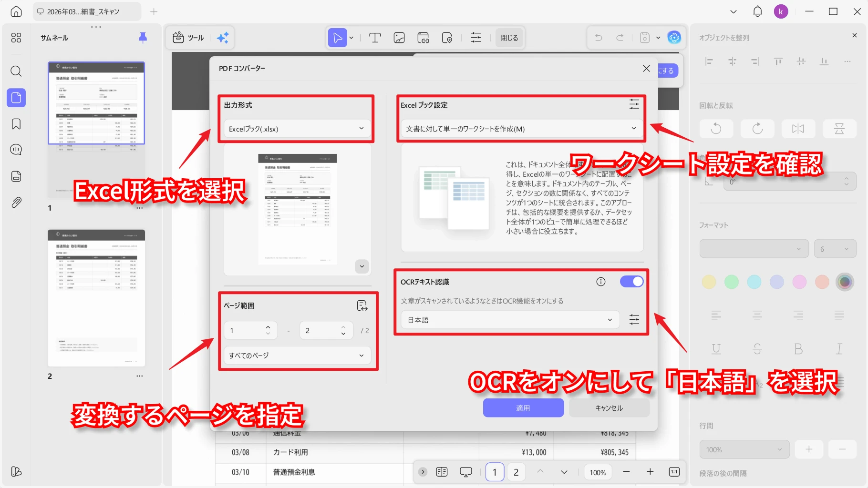Choose the add text tool
The width and height of the screenshot is (868, 488).
pyautogui.click(x=375, y=38)
